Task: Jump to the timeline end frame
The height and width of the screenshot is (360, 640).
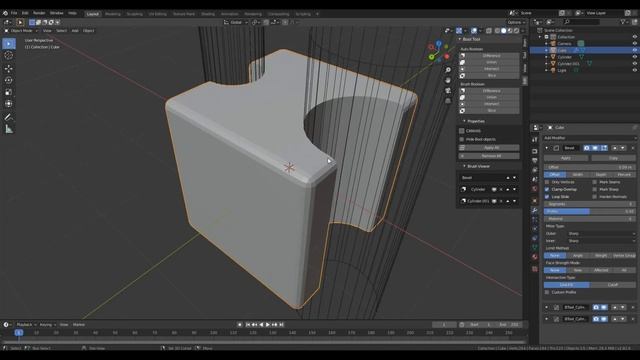Action: (281, 324)
